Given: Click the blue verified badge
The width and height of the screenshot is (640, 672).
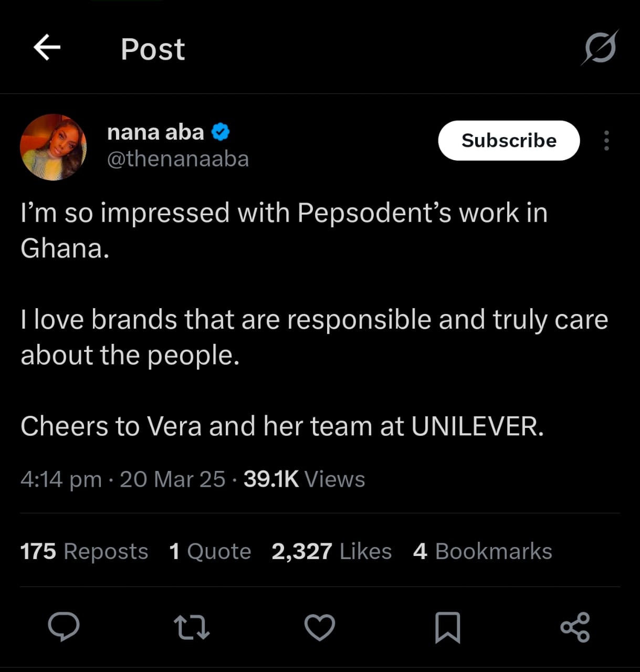Looking at the screenshot, I should pyautogui.click(x=221, y=132).
